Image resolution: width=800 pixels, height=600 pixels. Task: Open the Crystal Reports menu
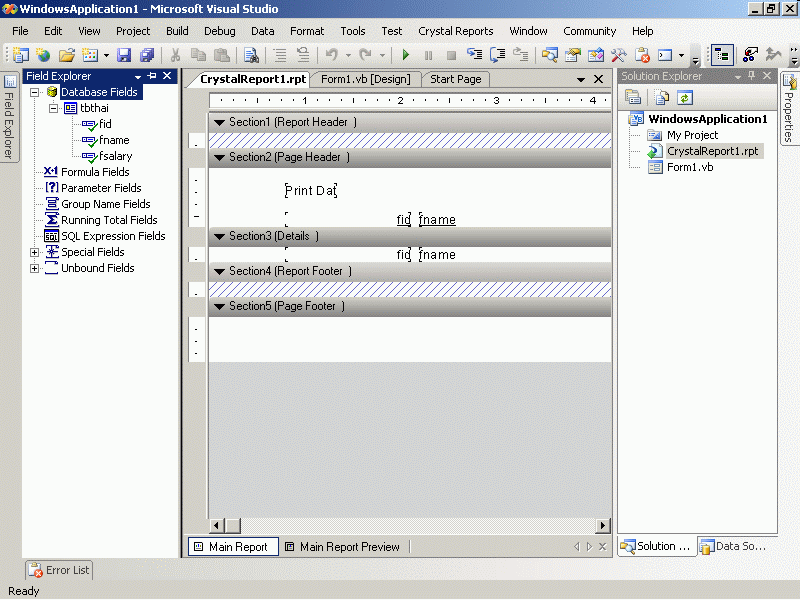coord(455,31)
